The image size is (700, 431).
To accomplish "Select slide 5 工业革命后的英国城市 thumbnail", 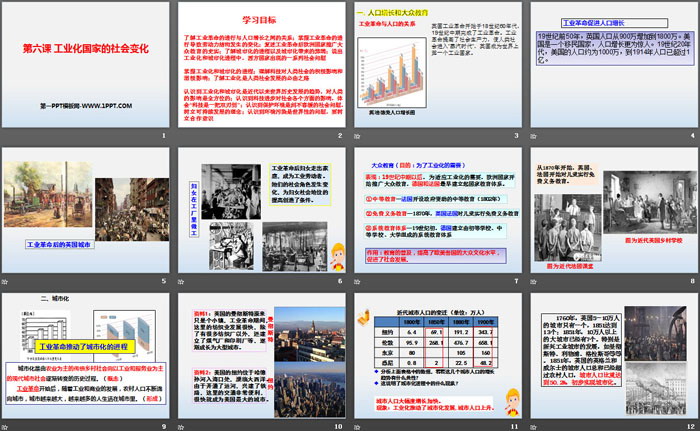I will (86, 210).
